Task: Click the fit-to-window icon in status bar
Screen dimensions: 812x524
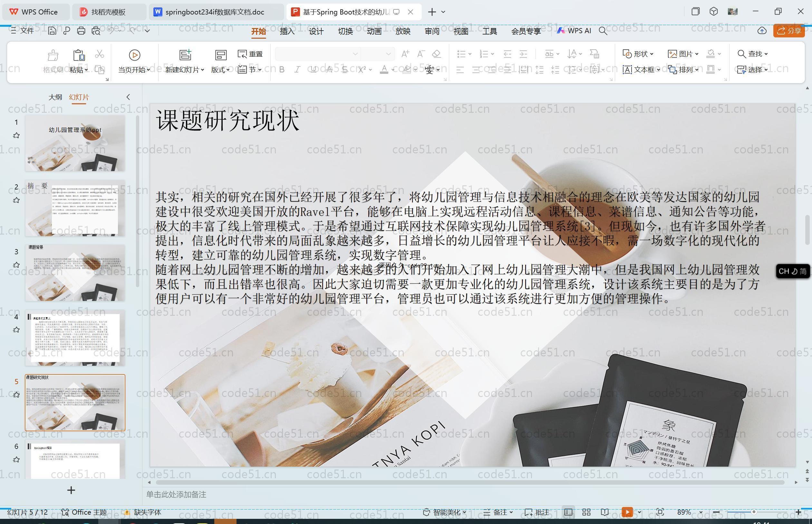Action: pos(660,512)
